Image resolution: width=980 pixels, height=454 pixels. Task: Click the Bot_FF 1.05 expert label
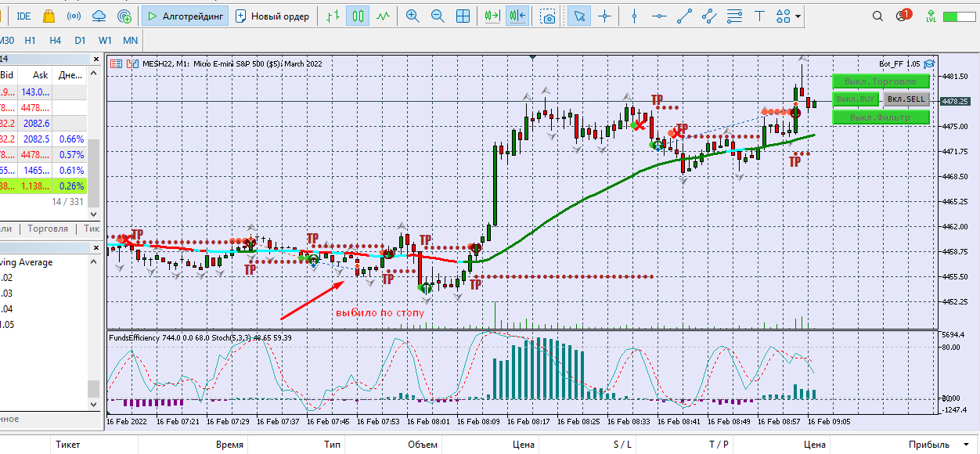pyautogui.click(x=900, y=64)
